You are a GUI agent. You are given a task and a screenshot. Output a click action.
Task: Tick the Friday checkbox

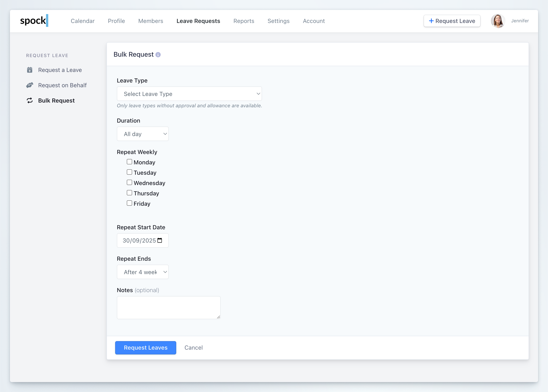point(129,203)
